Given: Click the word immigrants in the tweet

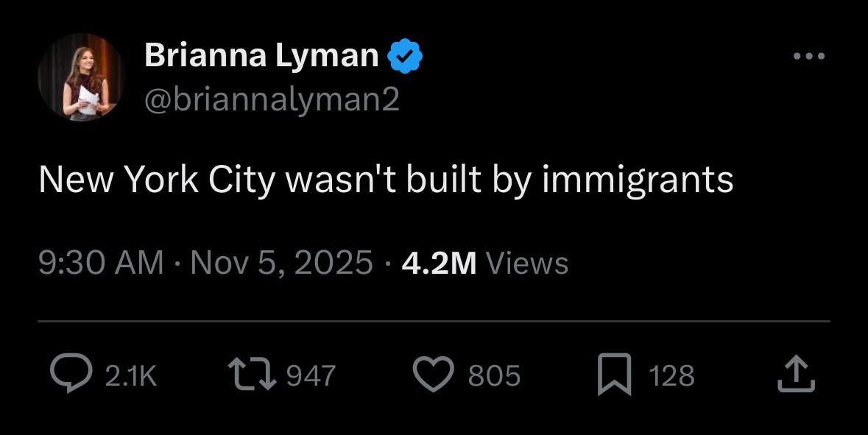Looking at the screenshot, I should click(638, 180).
